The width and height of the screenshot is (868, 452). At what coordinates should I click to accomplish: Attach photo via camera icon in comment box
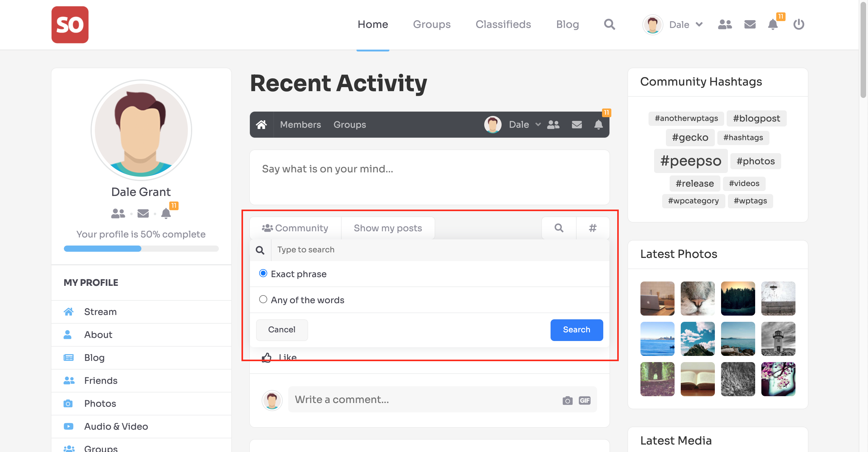pyautogui.click(x=567, y=401)
